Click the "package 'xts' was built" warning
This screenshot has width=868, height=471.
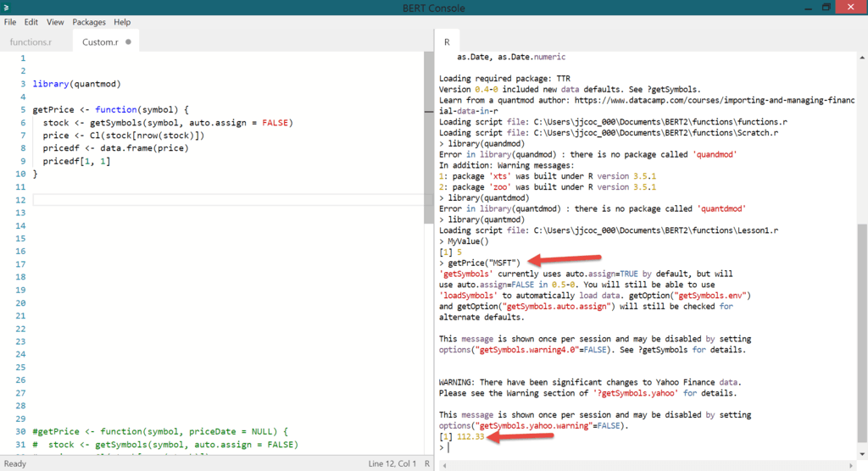tap(548, 176)
